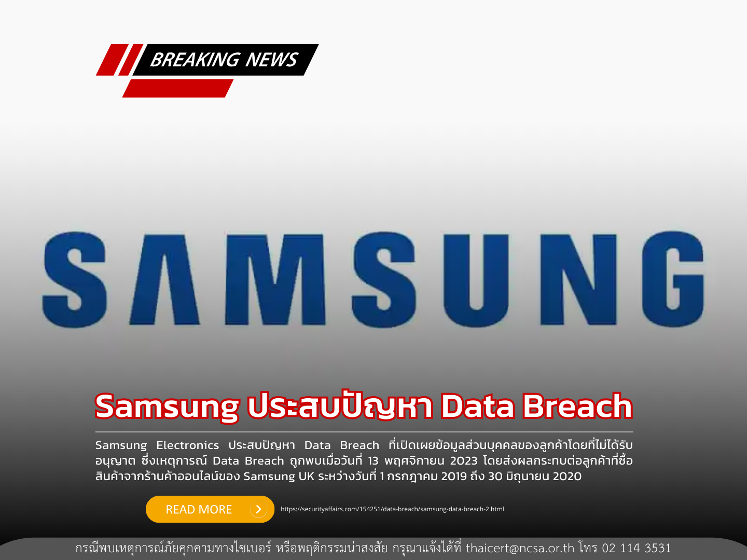This screenshot has height=560, width=747.
Task: Click Data Breach in the red headline
Action: point(537,406)
